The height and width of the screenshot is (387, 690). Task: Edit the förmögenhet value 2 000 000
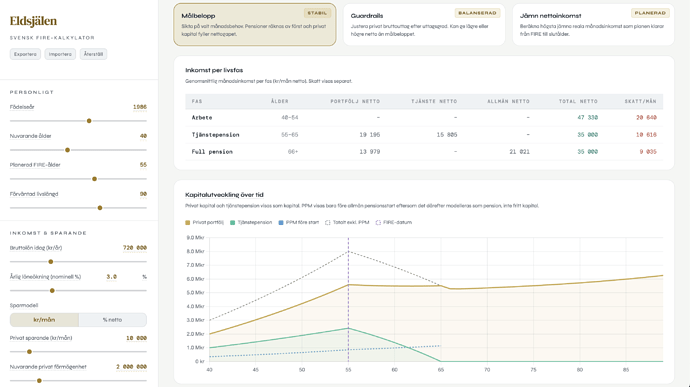tap(131, 367)
